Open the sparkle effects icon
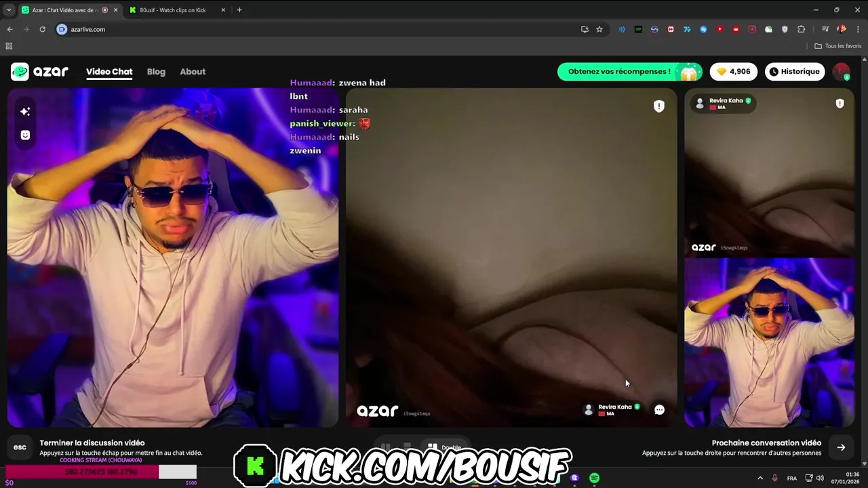 click(25, 111)
